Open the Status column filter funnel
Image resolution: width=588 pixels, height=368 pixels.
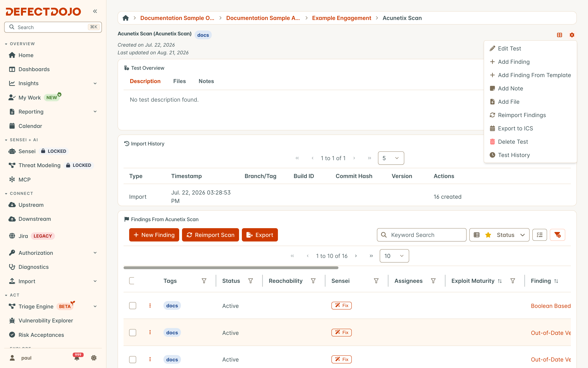pos(250,281)
